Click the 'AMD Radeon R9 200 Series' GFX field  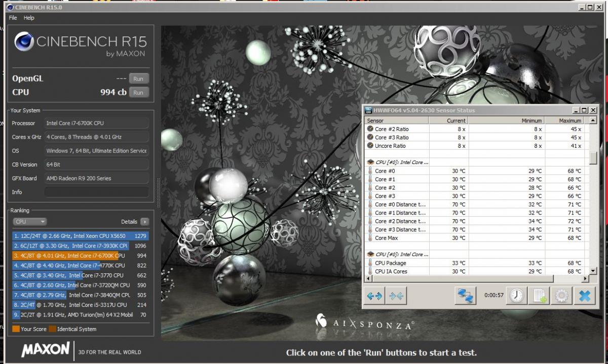click(97, 178)
